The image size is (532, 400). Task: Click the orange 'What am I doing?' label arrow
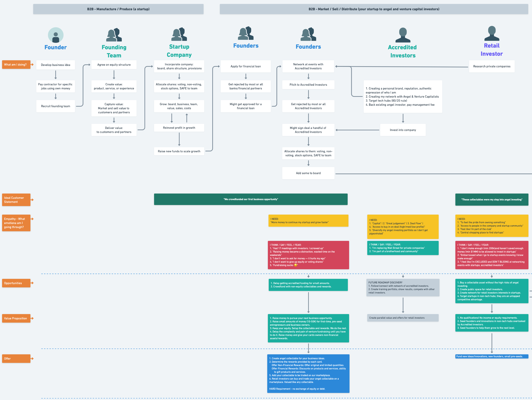tap(16, 64)
